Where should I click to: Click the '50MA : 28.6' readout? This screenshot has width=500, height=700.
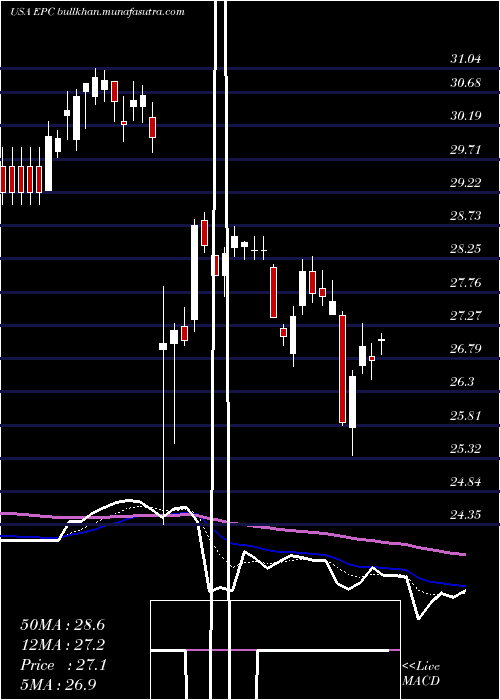(x=63, y=625)
